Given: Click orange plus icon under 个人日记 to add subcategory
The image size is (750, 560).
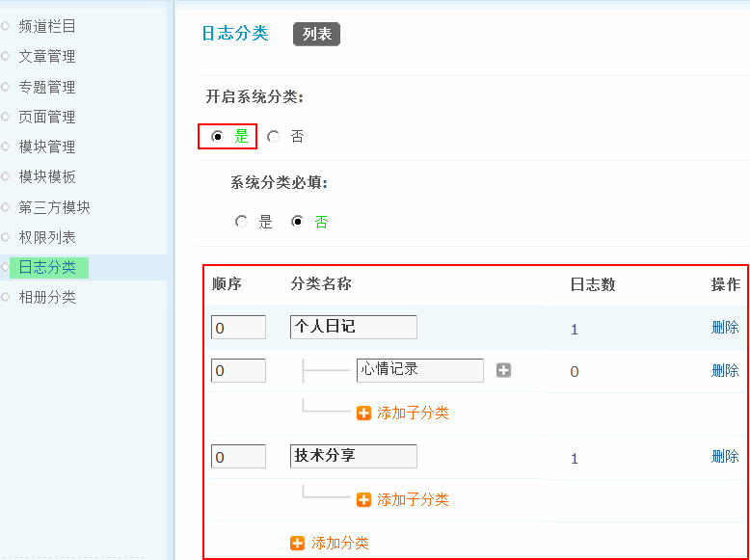Looking at the screenshot, I should [363, 413].
